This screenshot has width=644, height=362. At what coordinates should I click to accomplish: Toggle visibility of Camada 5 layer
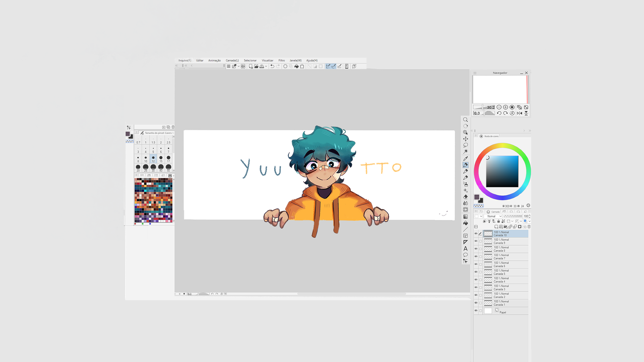pos(476,272)
